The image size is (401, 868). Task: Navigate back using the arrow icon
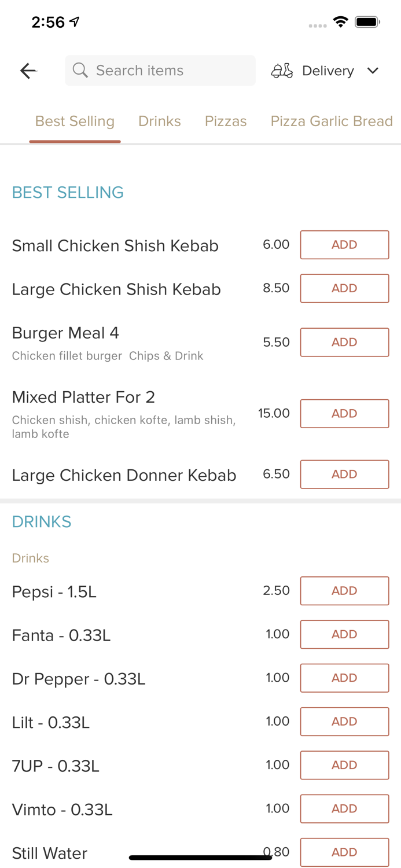click(28, 70)
